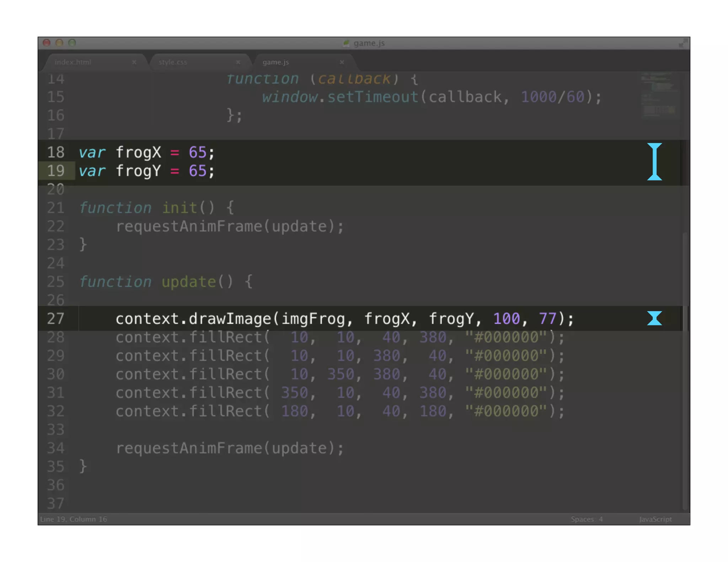Close the index.html tab
The height and width of the screenshot is (562, 728).
tap(134, 62)
